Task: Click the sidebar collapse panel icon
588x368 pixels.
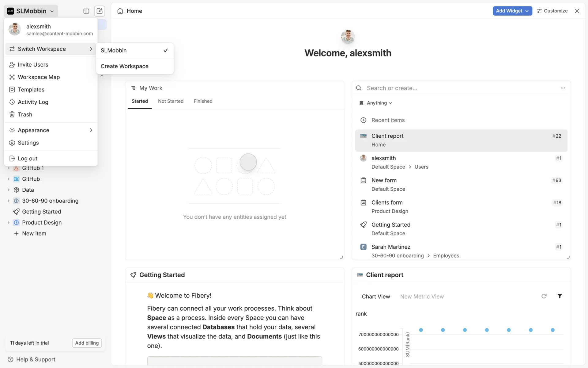Action: pos(86,11)
